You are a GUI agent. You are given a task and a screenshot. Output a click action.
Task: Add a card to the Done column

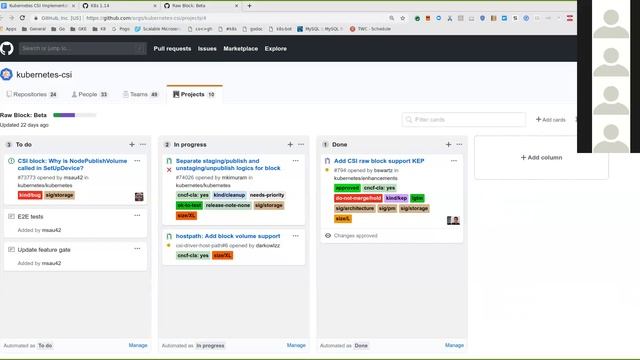[449, 144]
